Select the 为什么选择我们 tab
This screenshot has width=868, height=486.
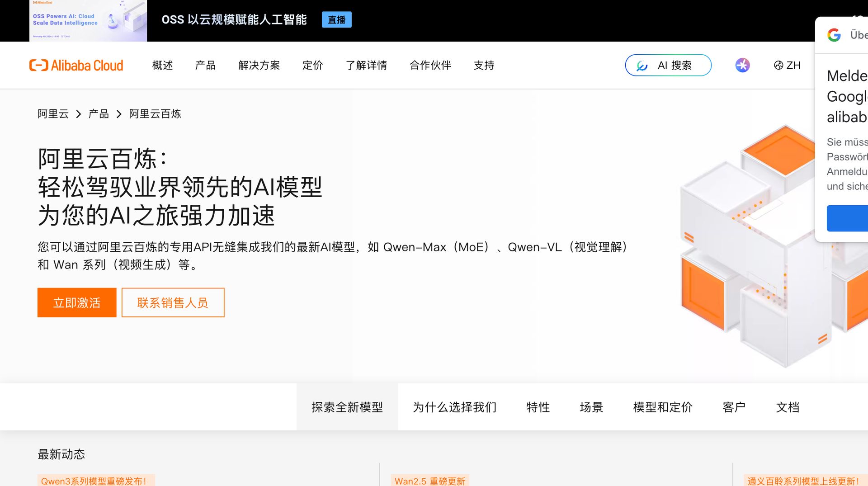click(x=454, y=407)
